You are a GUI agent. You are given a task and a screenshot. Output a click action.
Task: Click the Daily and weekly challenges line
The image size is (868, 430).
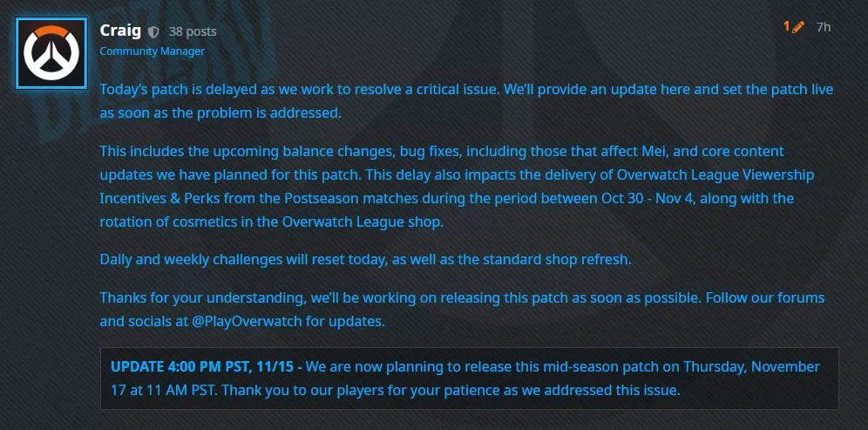365,259
